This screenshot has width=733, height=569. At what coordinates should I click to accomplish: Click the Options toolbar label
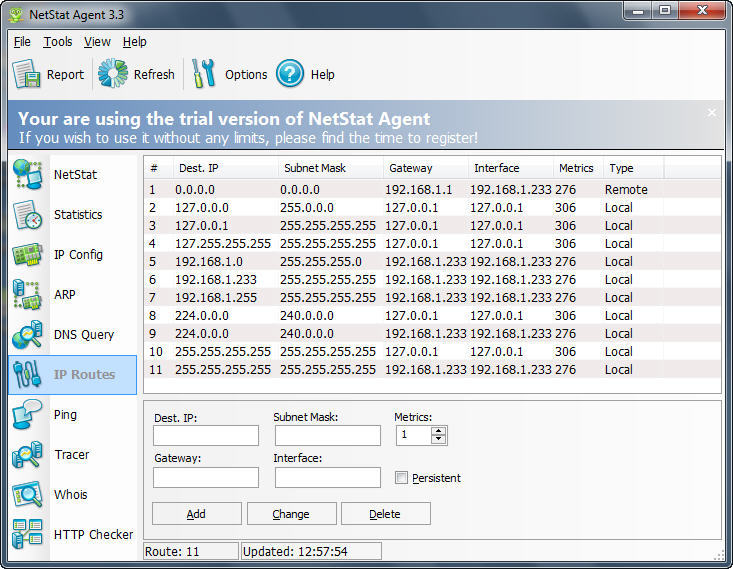(x=246, y=74)
